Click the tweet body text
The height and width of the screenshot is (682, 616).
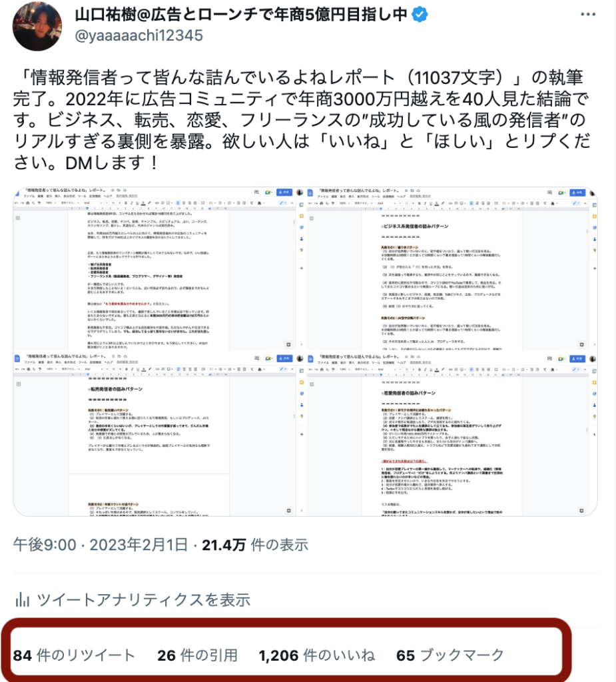coord(301,120)
